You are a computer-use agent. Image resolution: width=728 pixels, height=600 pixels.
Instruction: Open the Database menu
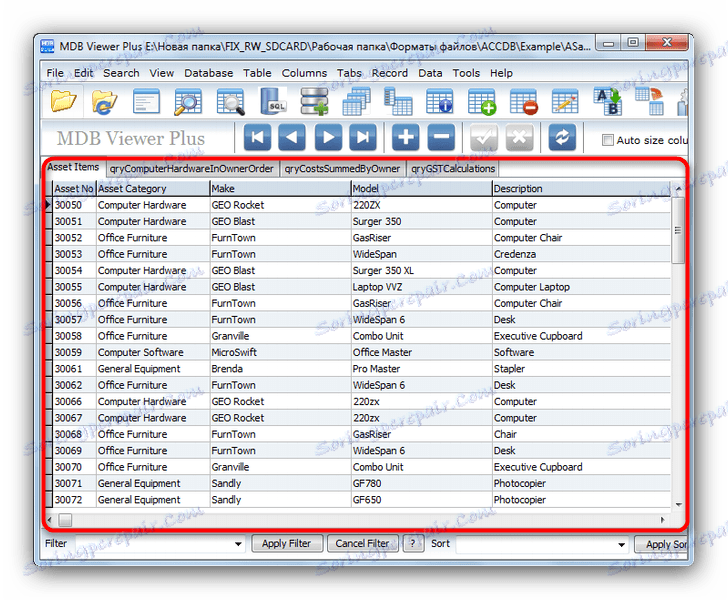(208, 73)
